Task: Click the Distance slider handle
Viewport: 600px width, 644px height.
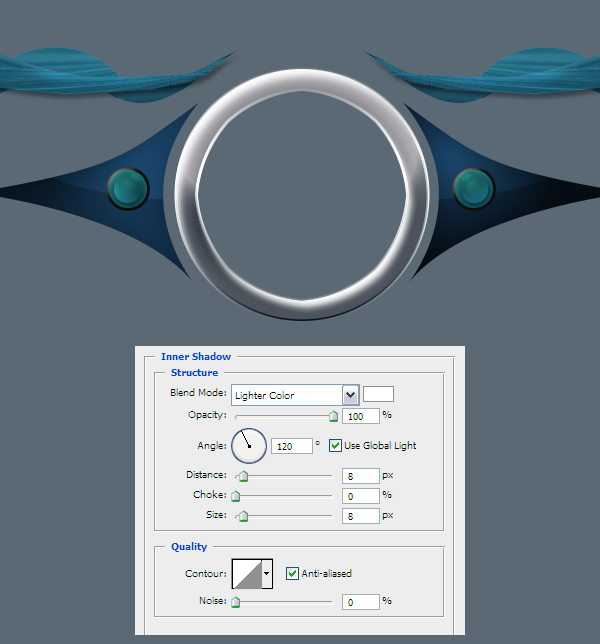Action: coord(244,476)
